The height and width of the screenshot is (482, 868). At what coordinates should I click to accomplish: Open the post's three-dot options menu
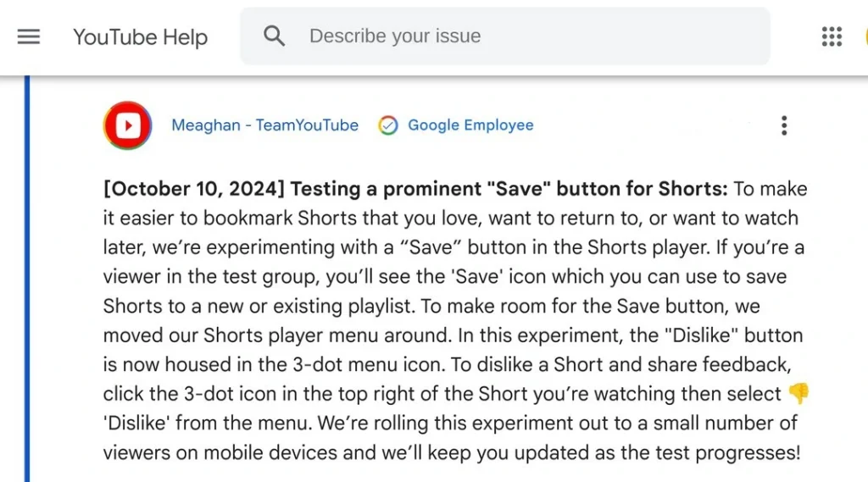(x=784, y=125)
